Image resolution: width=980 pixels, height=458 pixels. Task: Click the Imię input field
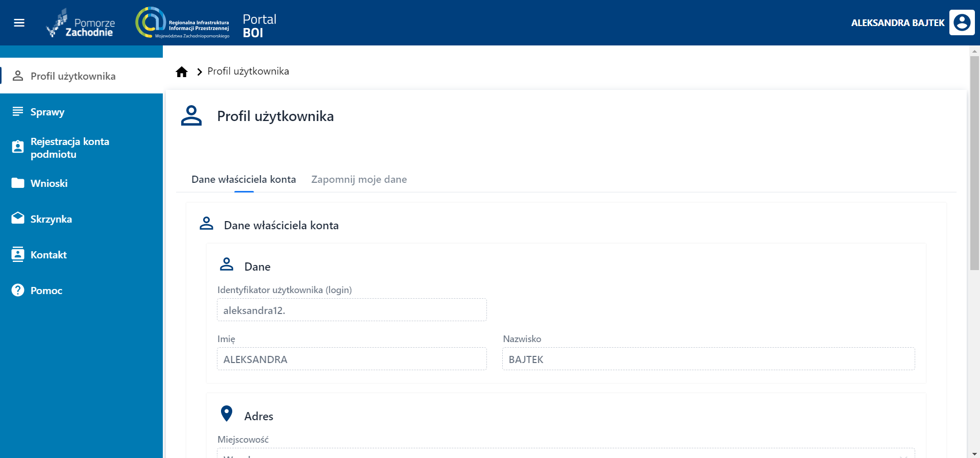pos(352,359)
